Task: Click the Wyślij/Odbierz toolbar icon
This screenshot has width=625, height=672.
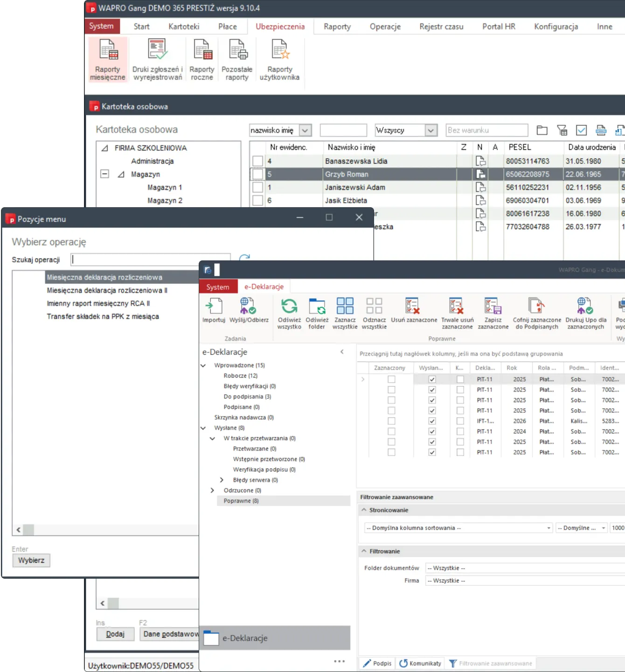Action: pyautogui.click(x=249, y=310)
